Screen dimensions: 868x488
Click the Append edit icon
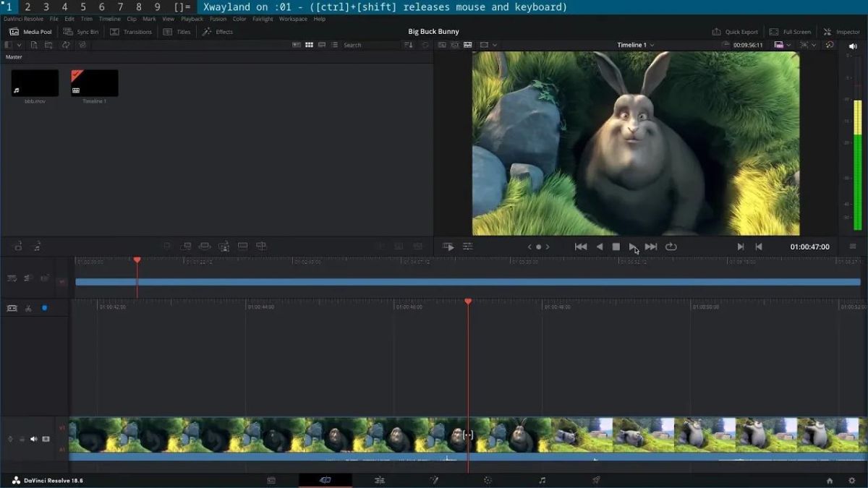(186, 247)
